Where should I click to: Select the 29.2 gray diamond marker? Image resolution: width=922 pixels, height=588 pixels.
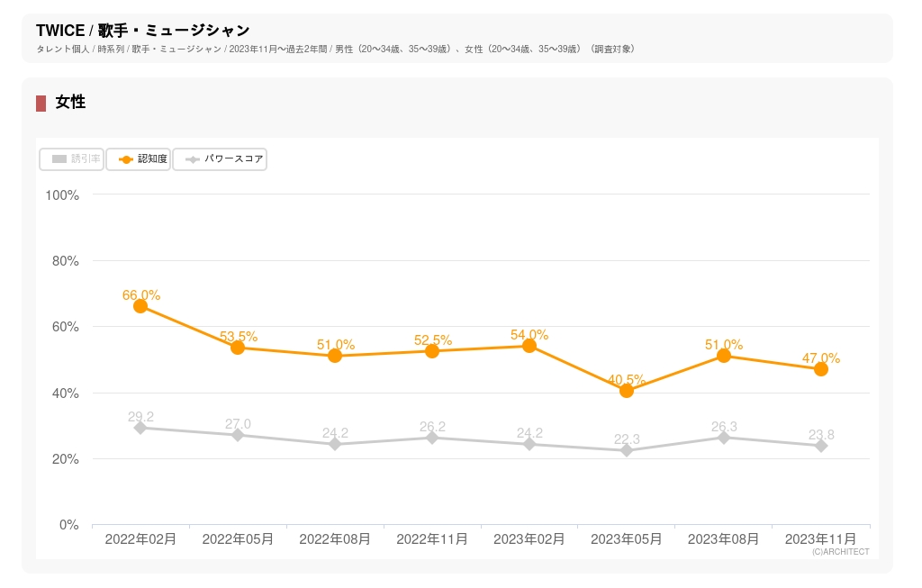click(140, 428)
